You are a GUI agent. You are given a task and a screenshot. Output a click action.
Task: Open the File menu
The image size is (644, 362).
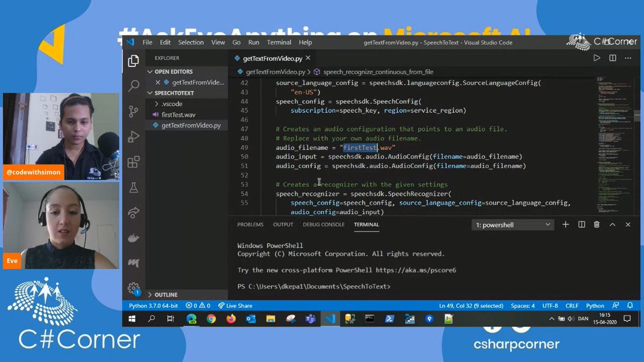(147, 42)
